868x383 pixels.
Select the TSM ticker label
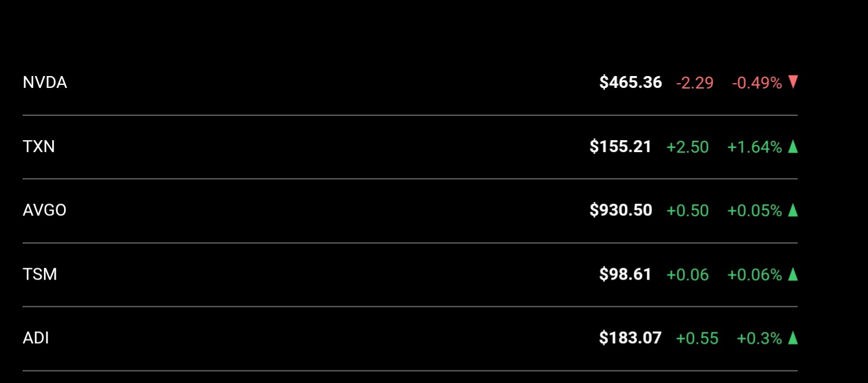40,274
